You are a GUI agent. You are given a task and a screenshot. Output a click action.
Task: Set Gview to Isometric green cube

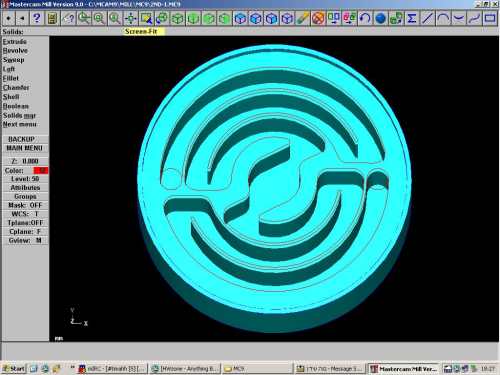(x=177, y=18)
